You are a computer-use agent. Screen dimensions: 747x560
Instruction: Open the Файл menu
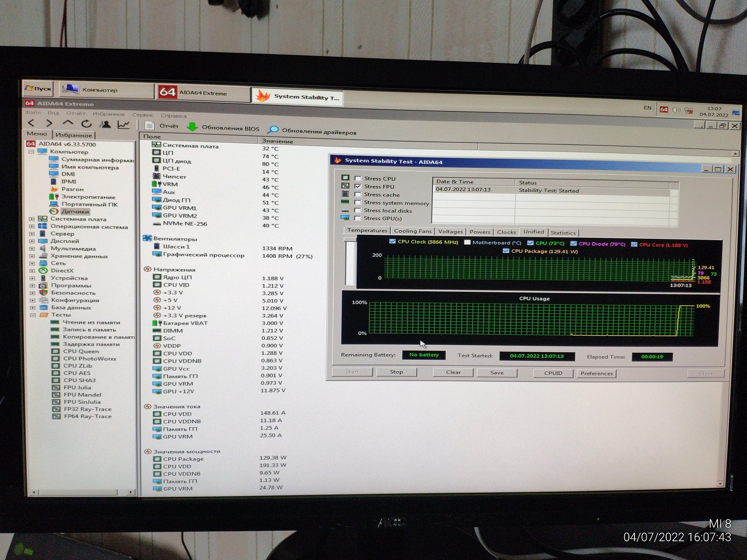[33, 112]
